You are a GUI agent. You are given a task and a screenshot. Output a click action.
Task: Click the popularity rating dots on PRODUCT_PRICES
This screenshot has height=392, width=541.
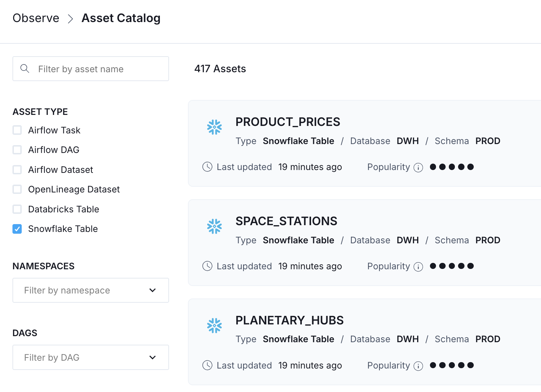452,166
